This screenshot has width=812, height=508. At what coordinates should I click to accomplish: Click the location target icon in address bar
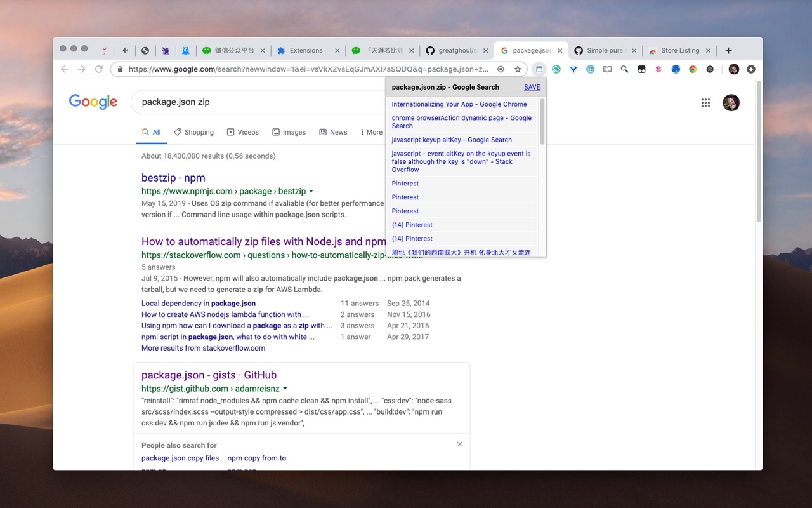click(x=501, y=69)
